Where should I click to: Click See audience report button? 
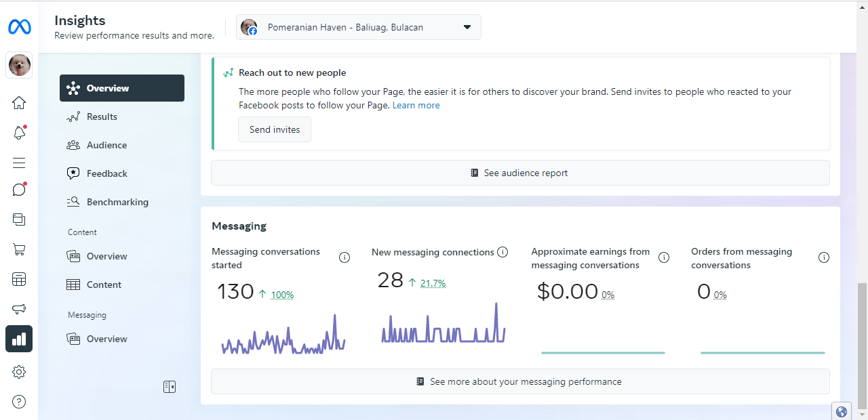(519, 173)
